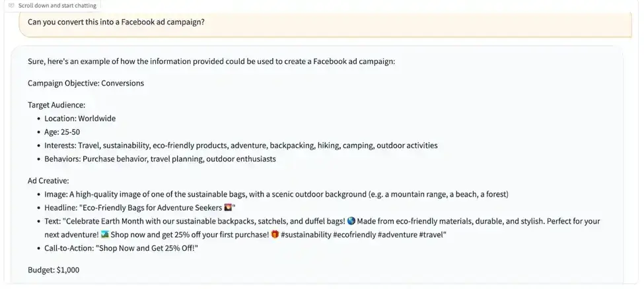
Task: Select the "Scroll down and start chatting" label
Action: coord(57,5)
